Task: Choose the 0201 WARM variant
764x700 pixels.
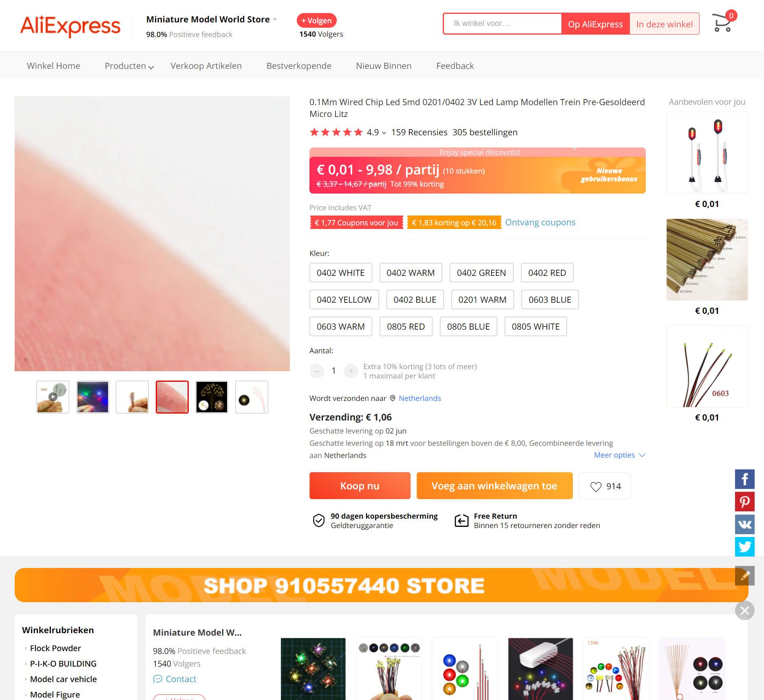Action: pos(482,299)
